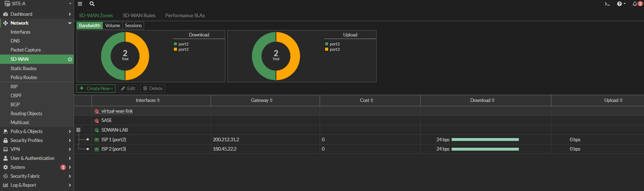Click the ISP 1 (port2) interface icon

[97, 140]
